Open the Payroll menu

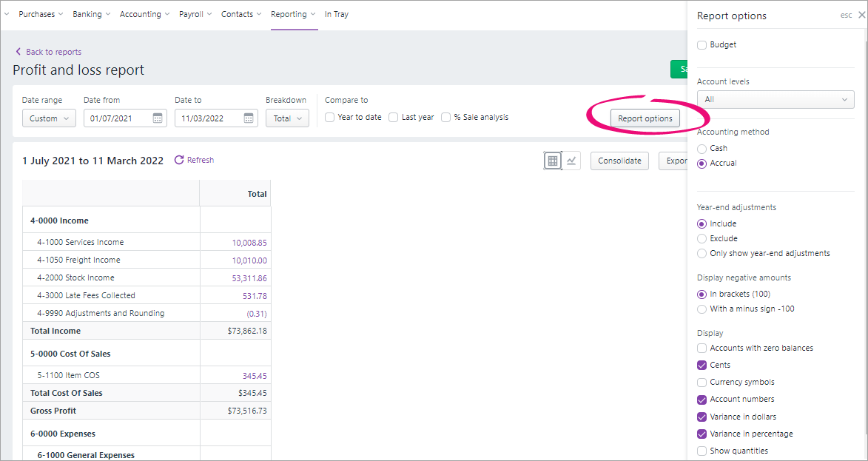(195, 14)
